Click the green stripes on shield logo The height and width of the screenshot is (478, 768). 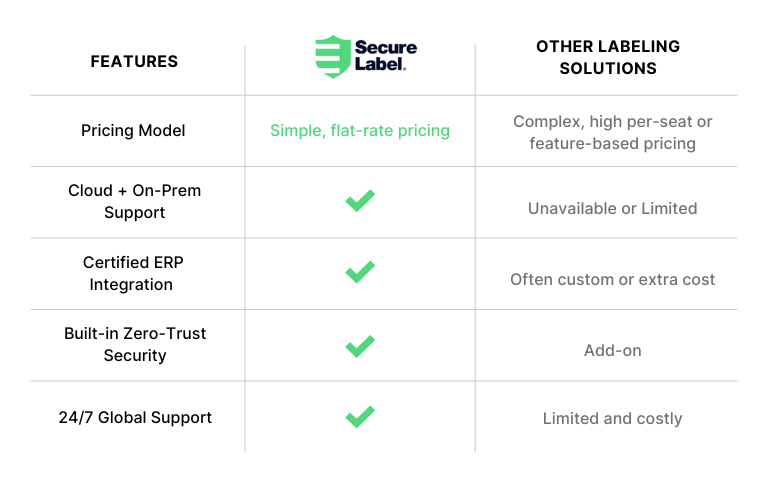click(x=326, y=56)
